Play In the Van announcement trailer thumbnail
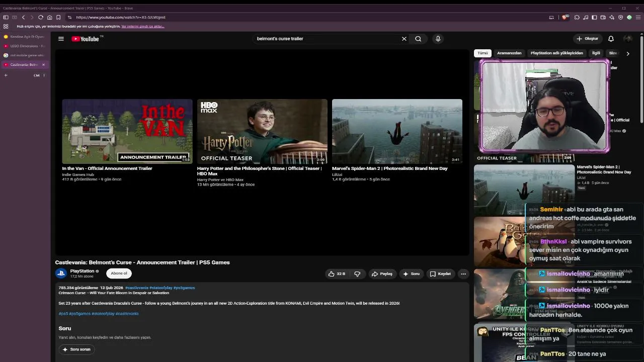Screen dimensions: 644x362 coord(127,131)
